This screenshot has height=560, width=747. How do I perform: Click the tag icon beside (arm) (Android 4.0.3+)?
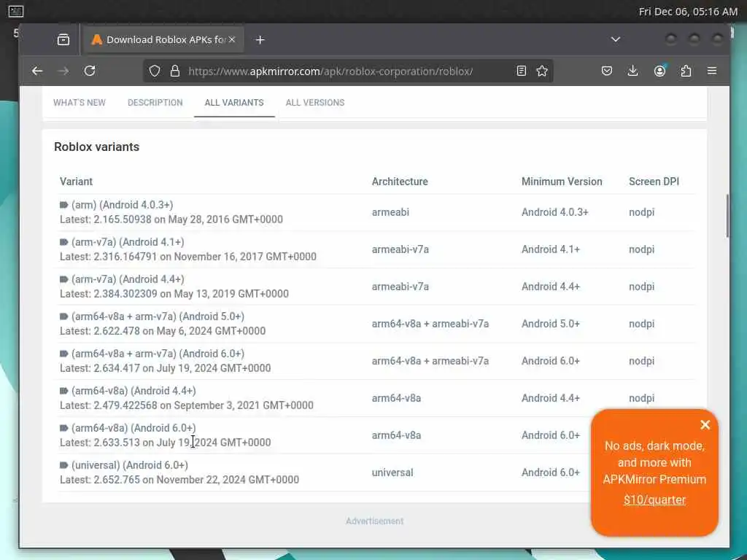(x=64, y=205)
